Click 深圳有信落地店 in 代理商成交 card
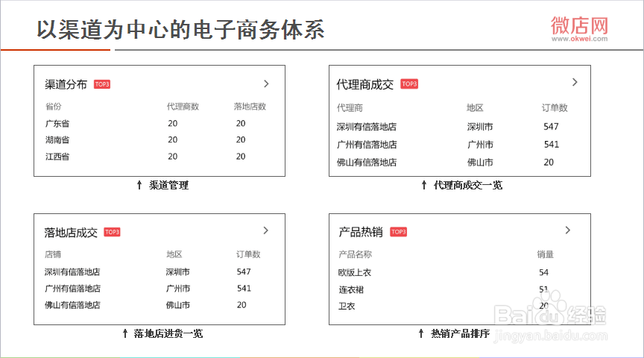This screenshot has width=644, height=358. point(367,127)
